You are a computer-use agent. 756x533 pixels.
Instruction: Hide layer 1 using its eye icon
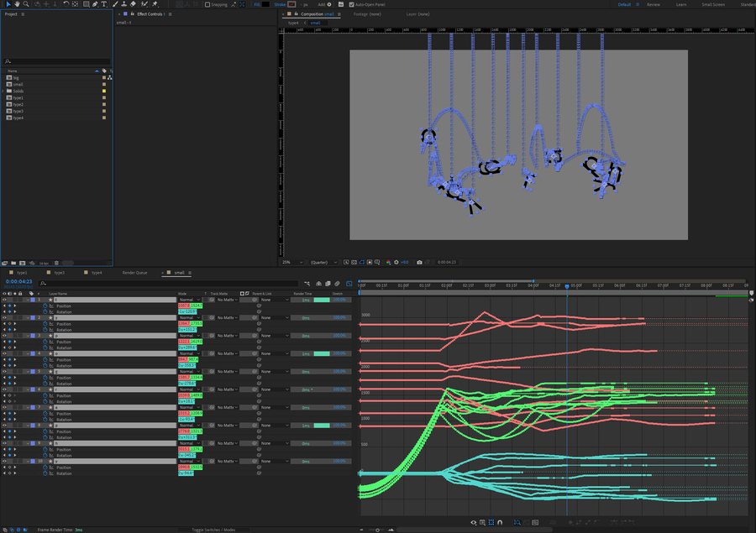(4, 300)
